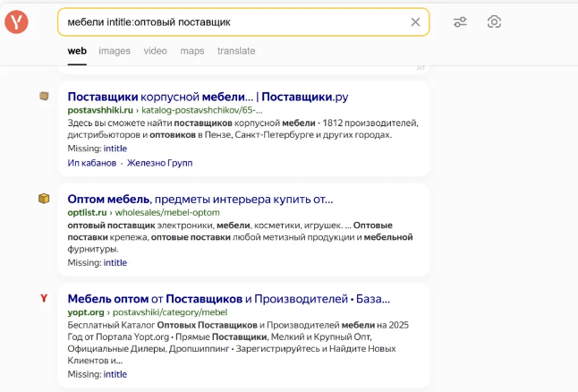This screenshot has width=578, height=392.
Task: Follow the 'Ип кабанов' sitelink
Action: point(91,163)
